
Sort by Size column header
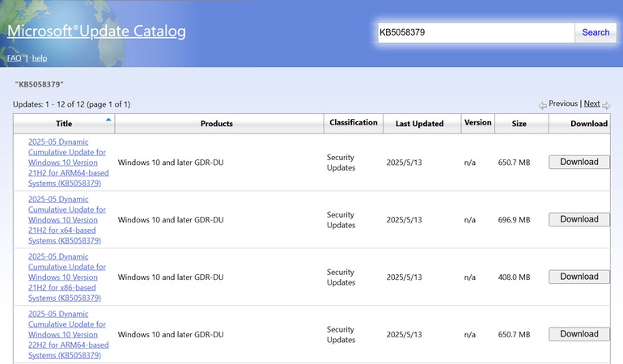pyautogui.click(x=519, y=124)
